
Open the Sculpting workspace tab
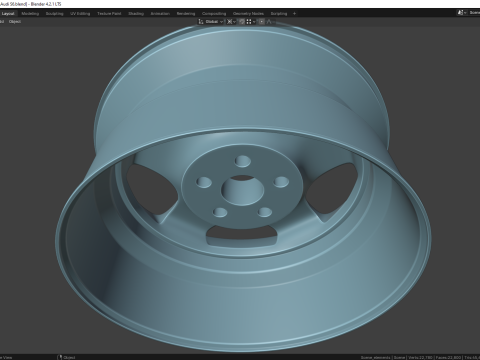click(54, 14)
